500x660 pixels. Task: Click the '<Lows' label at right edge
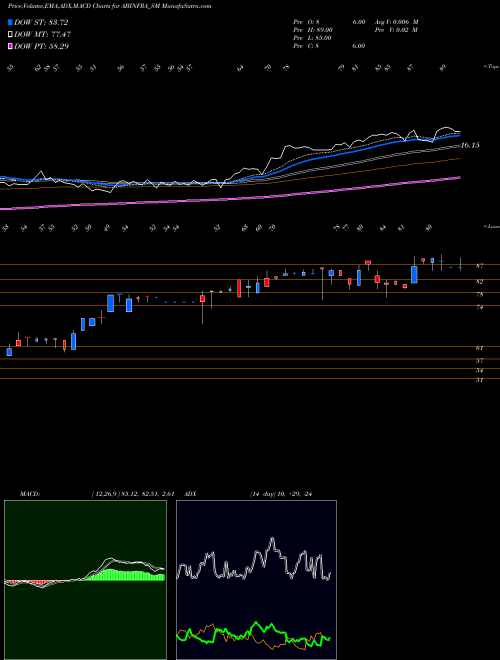coord(491,226)
